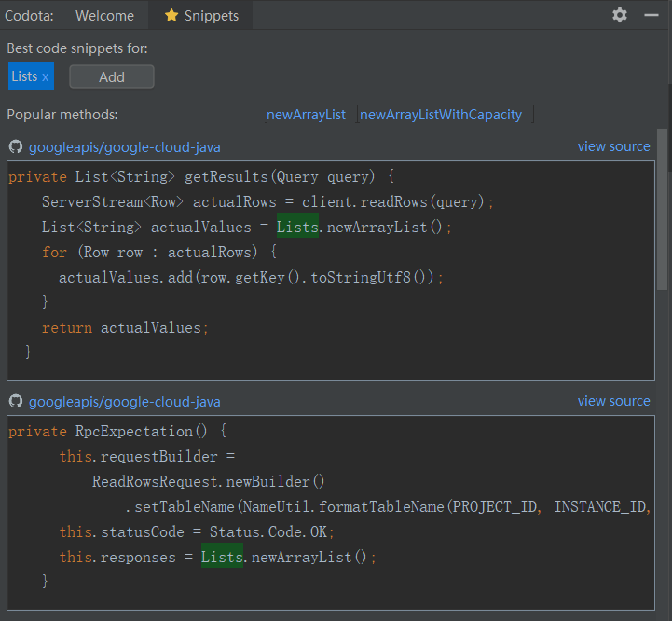Click the return actualValues line in first snippet
The height and width of the screenshot is (621, 672).
coord(126,328)
